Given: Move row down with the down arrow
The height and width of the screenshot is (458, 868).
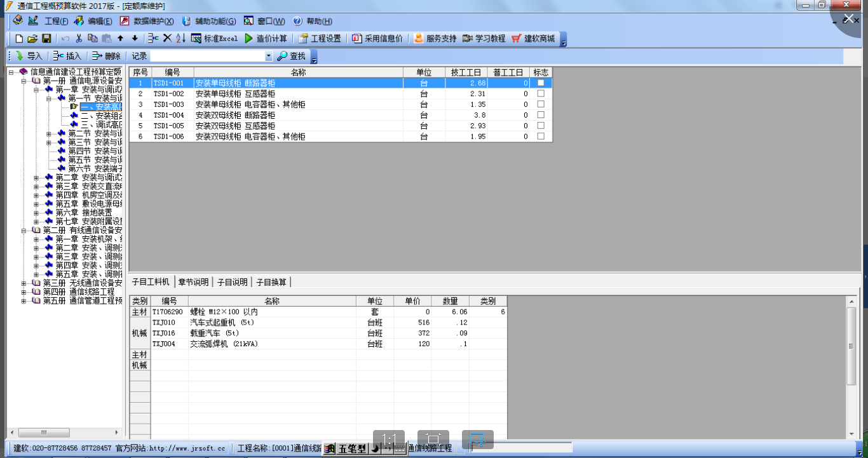Looking at the screenshot, I should click(134, 39).
